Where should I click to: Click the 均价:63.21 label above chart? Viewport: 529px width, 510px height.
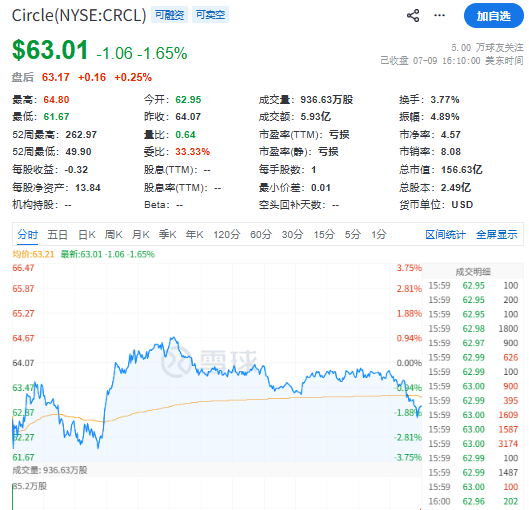pyautogui.click(x=33, y=254)
